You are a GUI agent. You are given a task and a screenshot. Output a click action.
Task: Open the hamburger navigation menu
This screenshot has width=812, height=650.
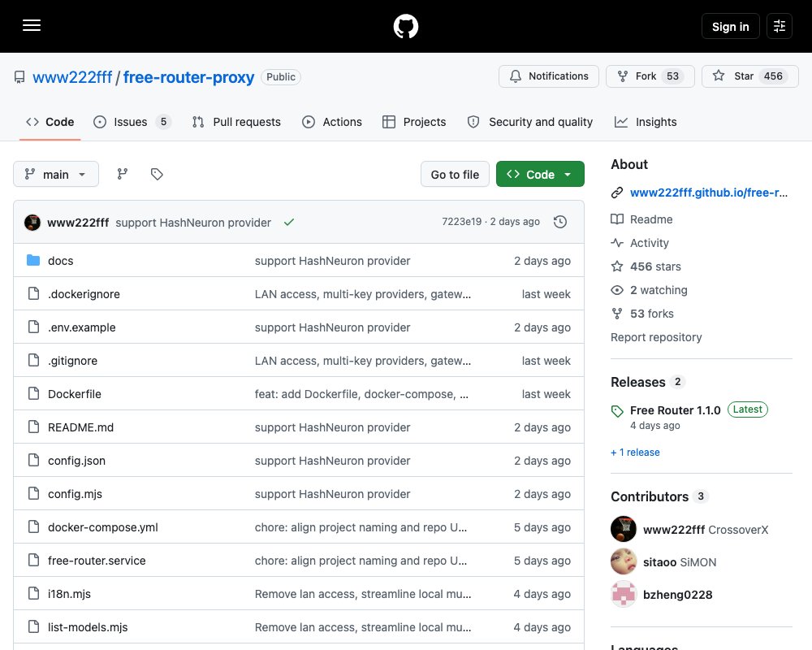pyautogui.click(x=32, y=25)
